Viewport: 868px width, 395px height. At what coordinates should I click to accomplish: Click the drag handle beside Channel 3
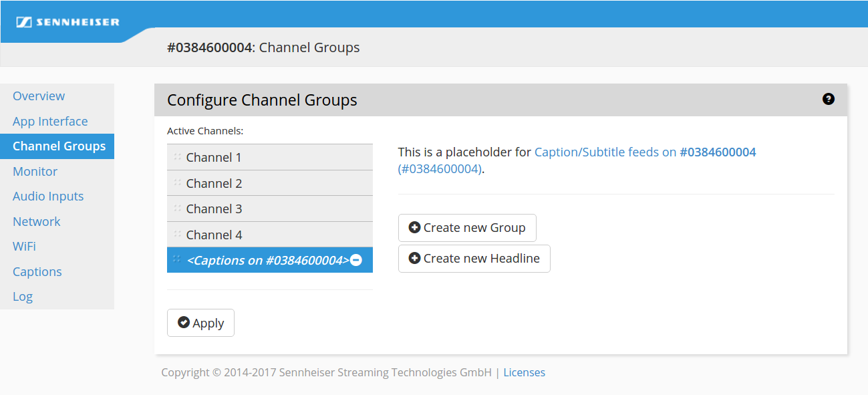[177, 209]
